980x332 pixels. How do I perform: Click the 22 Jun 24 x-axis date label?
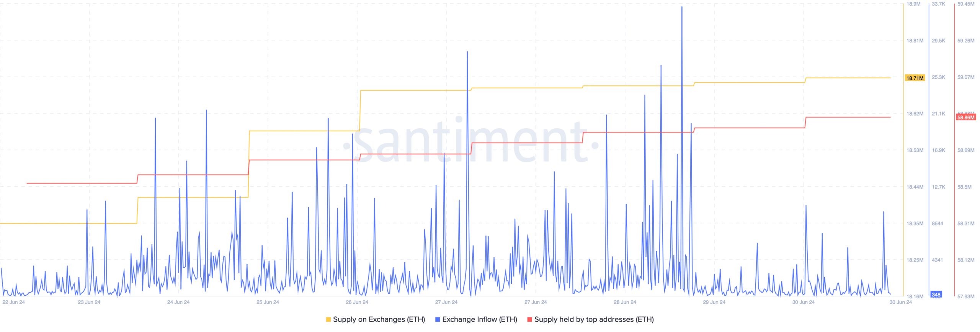pos(13,303)
